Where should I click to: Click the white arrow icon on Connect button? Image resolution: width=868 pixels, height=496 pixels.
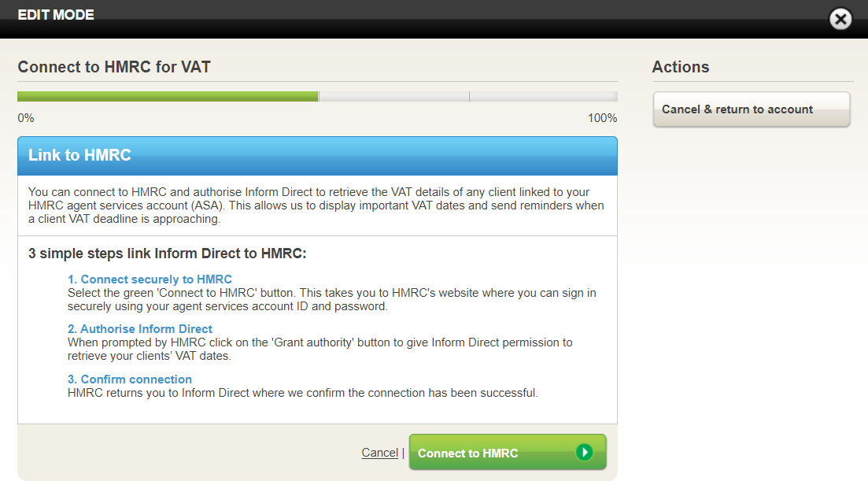[x=584, y=452]
